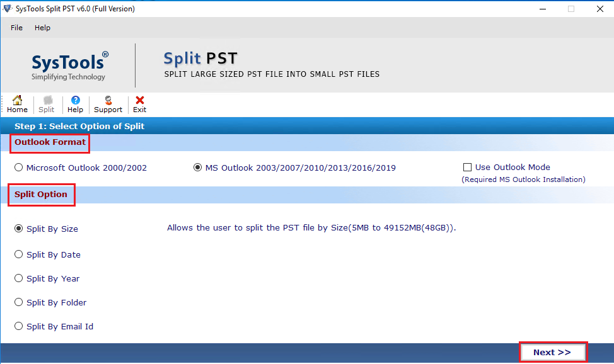Select Microsoft Outlook 2000/2002 format
This screenshot has height=364, width=614.
click(18, 167)
